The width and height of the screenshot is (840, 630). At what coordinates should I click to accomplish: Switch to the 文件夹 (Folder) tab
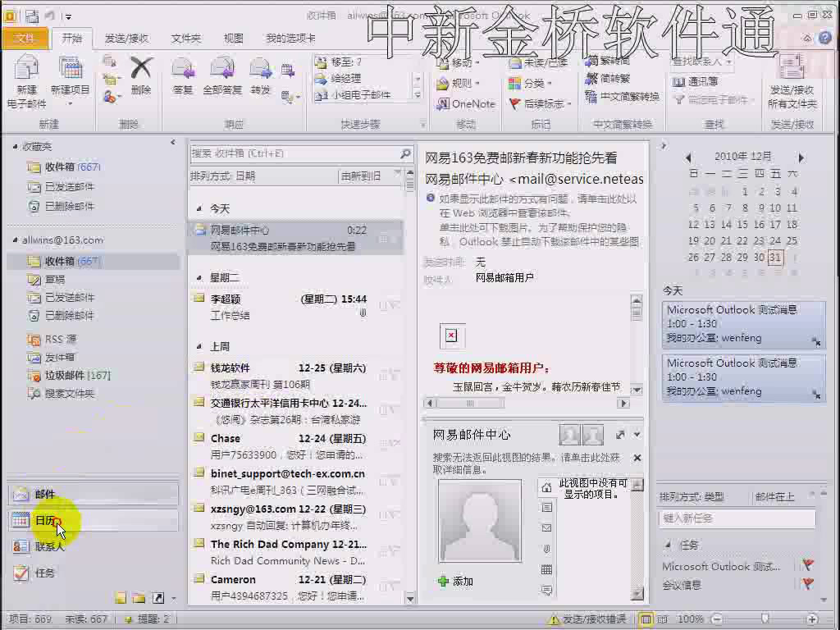tap(185, 38)
